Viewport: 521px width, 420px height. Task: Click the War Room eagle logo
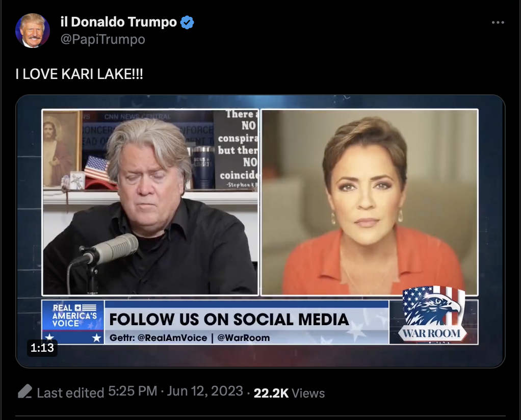click(433, 314)
